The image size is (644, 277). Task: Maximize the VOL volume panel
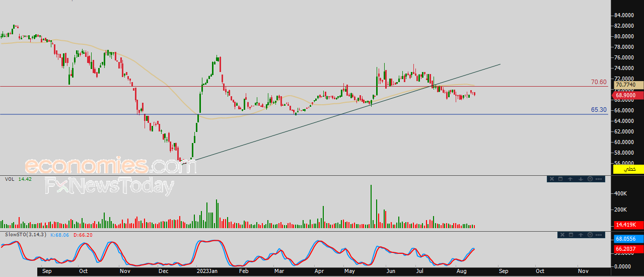[561, 179]
